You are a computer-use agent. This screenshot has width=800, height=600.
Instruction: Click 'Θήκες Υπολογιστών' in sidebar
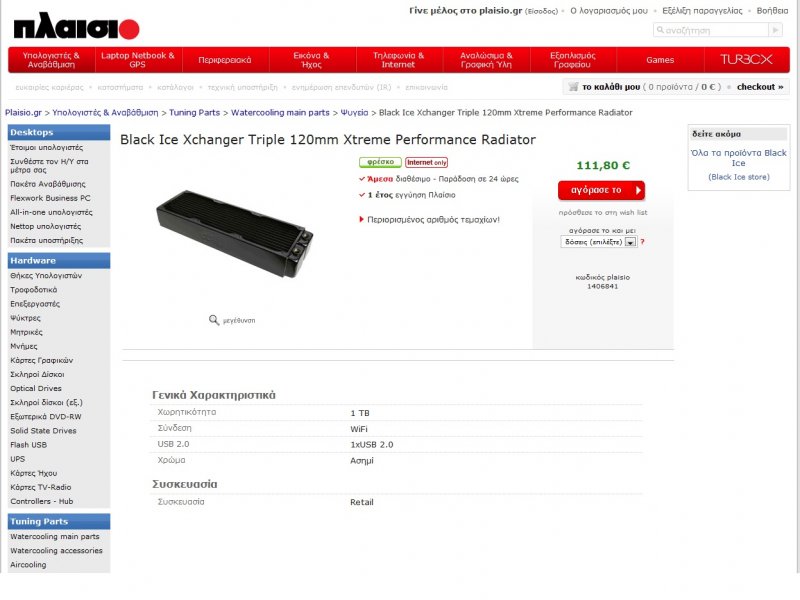(46, 276)
